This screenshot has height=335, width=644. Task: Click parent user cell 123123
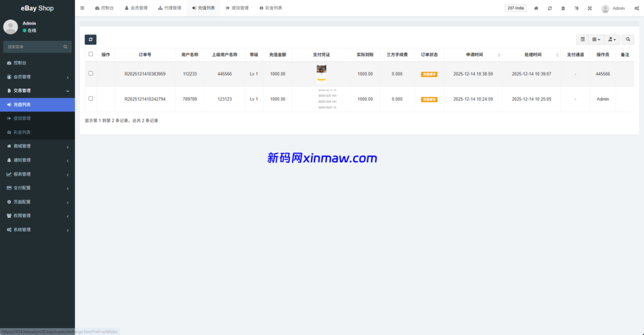[225, 99]
